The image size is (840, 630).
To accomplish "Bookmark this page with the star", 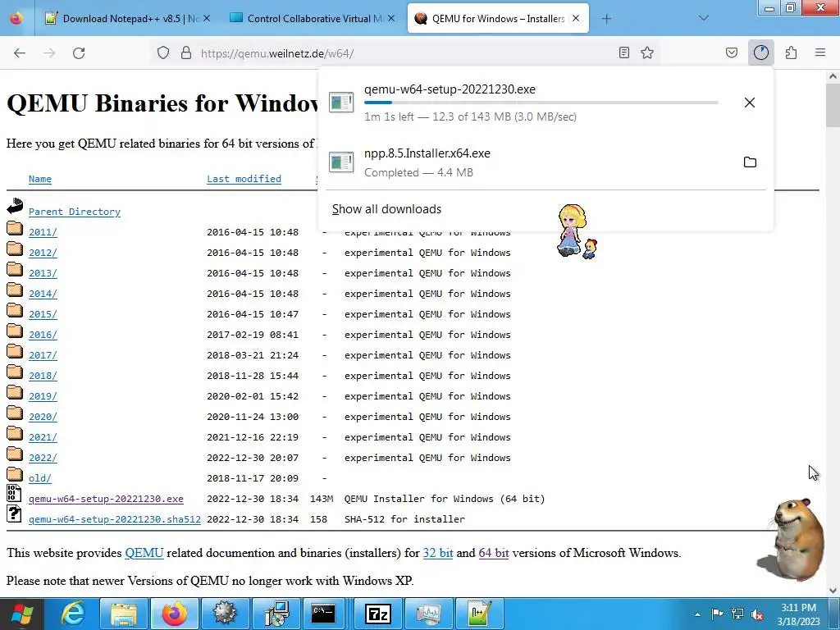I will coord(647,52).
